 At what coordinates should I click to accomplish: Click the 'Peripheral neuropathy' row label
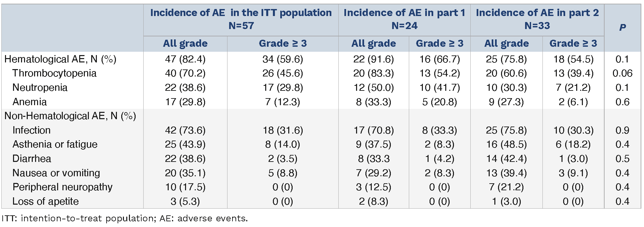point(62,187)
